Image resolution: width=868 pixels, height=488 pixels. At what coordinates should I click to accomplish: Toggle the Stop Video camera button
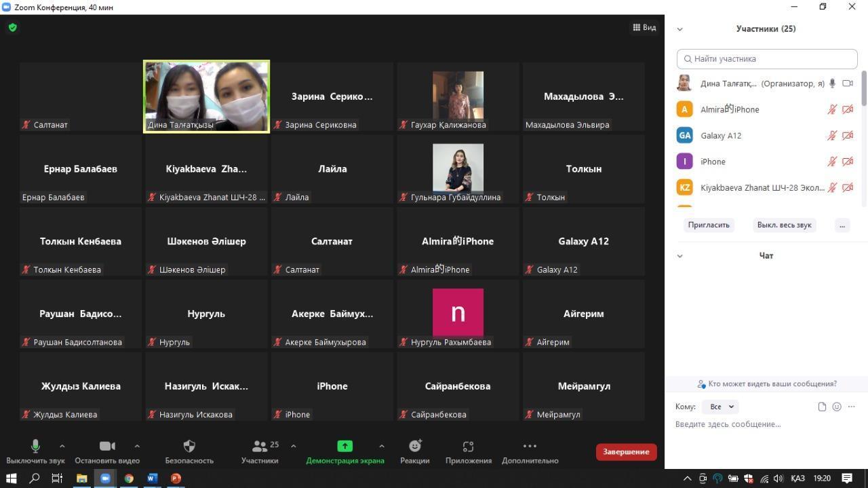tap(107, 446)
